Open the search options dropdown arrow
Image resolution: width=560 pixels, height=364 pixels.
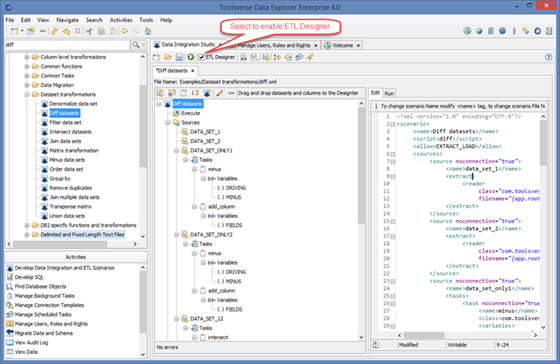(x=144, y=45)
